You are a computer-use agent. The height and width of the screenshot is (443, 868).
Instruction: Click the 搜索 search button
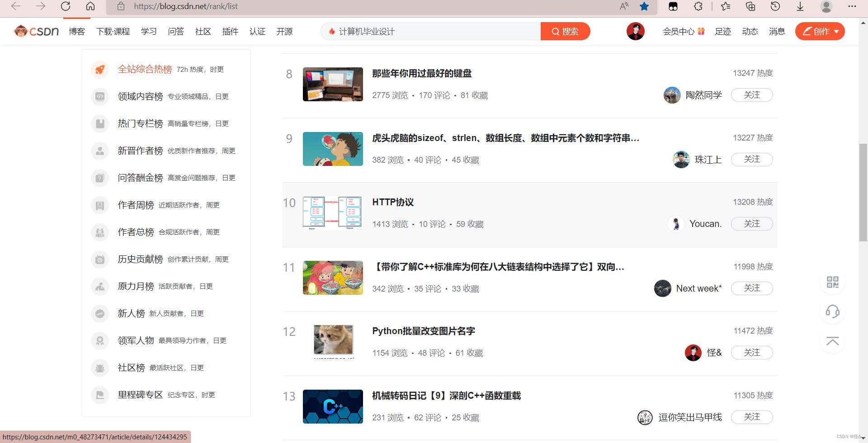pyautogui.click(x=565, y=31)
